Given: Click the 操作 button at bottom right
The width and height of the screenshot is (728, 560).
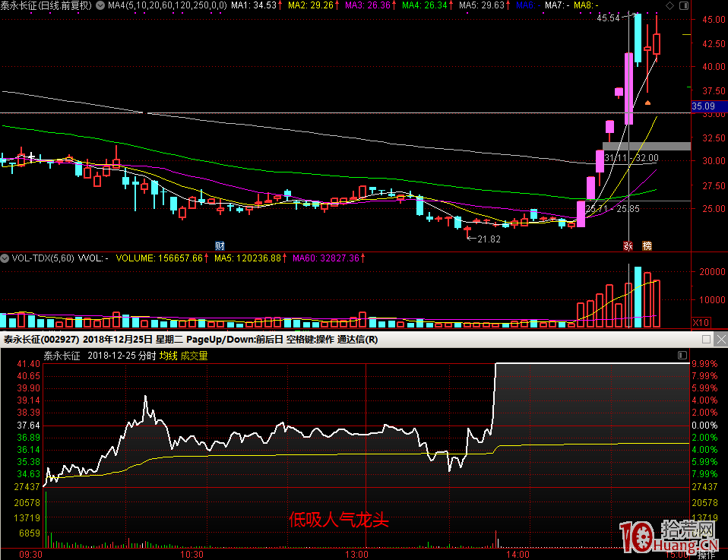Looking at the screenshot, I should [707, 555].
